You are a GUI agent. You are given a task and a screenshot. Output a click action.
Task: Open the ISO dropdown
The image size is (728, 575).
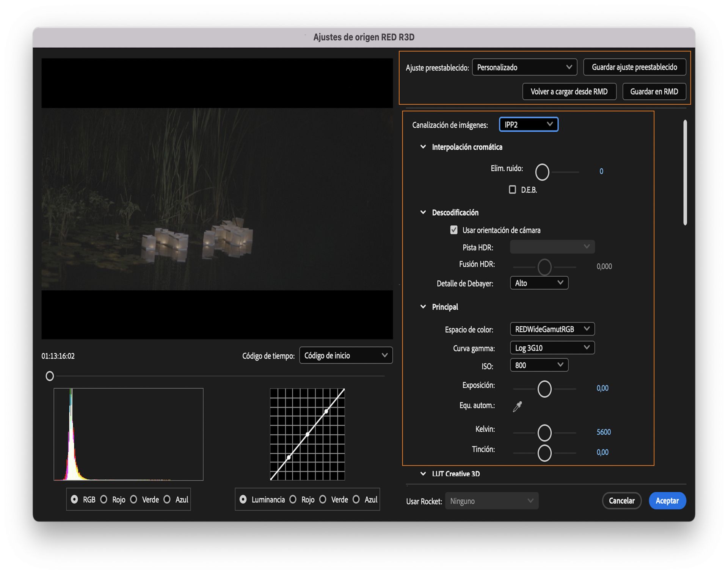tap(538, 365)
